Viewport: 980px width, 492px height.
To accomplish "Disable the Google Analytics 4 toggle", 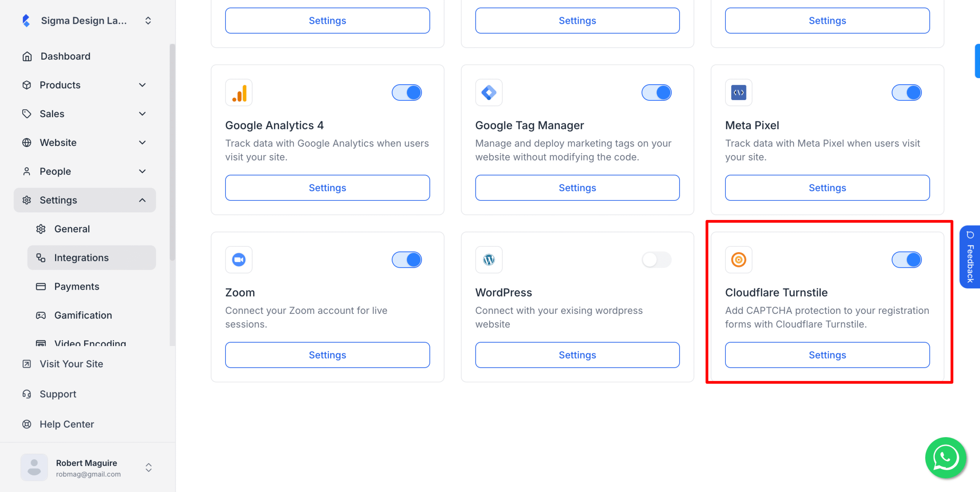I will 407,93.
